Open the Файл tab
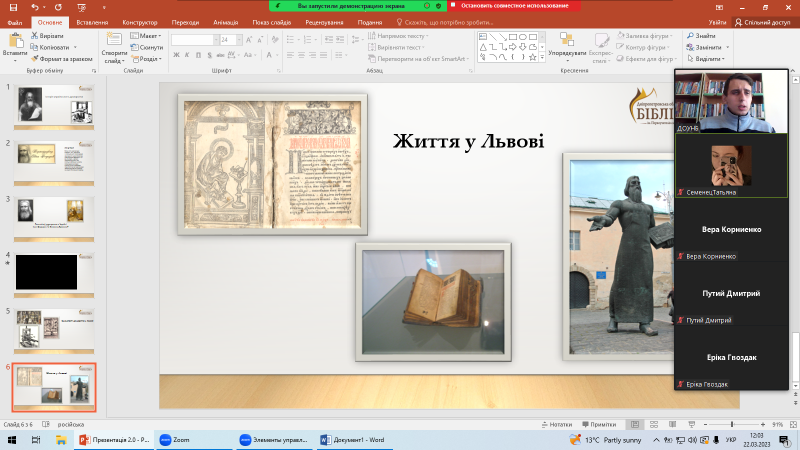Viewport: 800px width, 450px height. coord(15,22)
